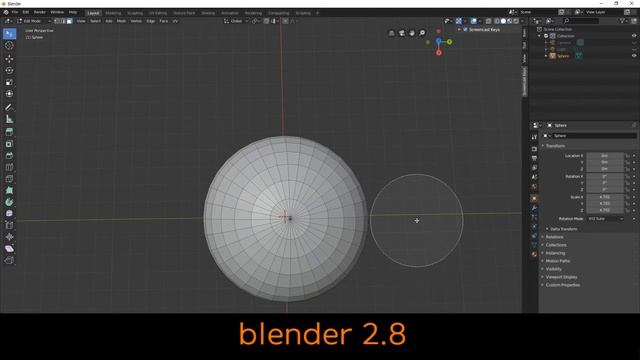The height and width of the screenshot is (360, 640).
Task: Expand the Motion Paths panel
Action: coord(557,261)
